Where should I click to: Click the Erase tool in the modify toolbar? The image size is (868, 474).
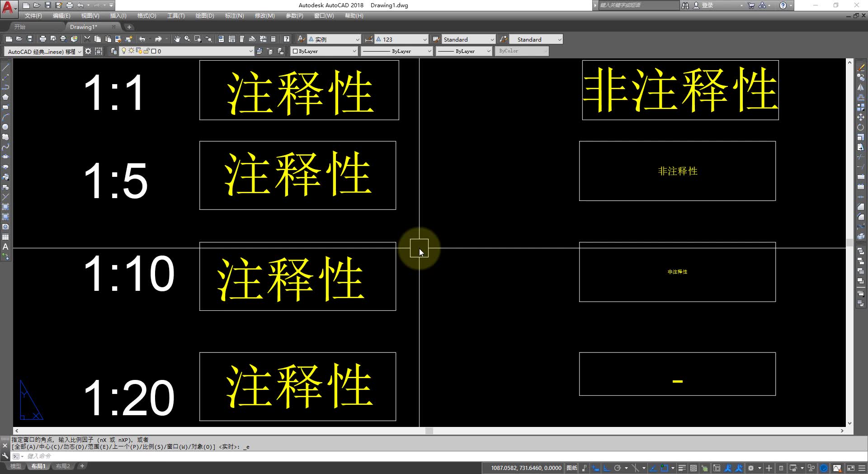(x=861, y=67)
